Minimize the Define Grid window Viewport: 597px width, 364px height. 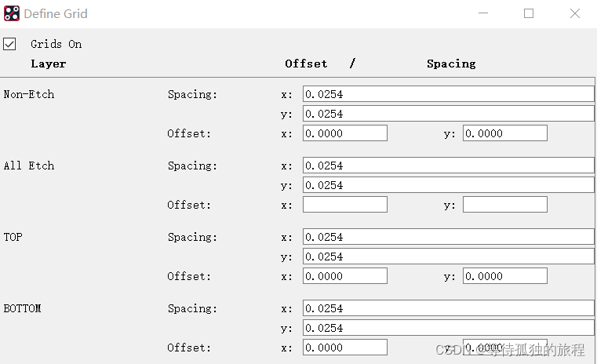point(483,13)
